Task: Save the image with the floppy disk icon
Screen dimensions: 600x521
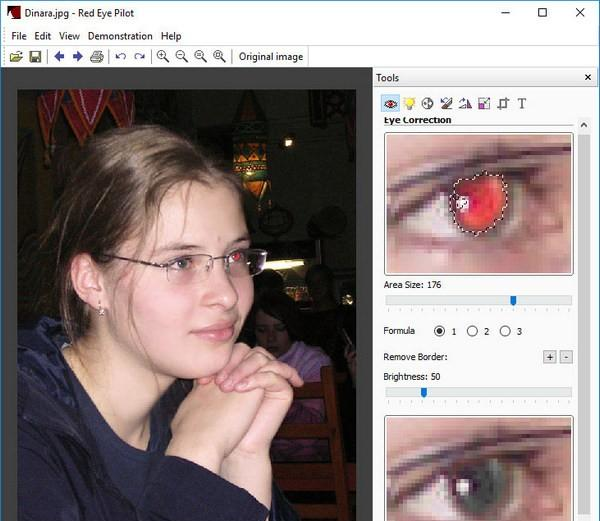Action: 35,57
